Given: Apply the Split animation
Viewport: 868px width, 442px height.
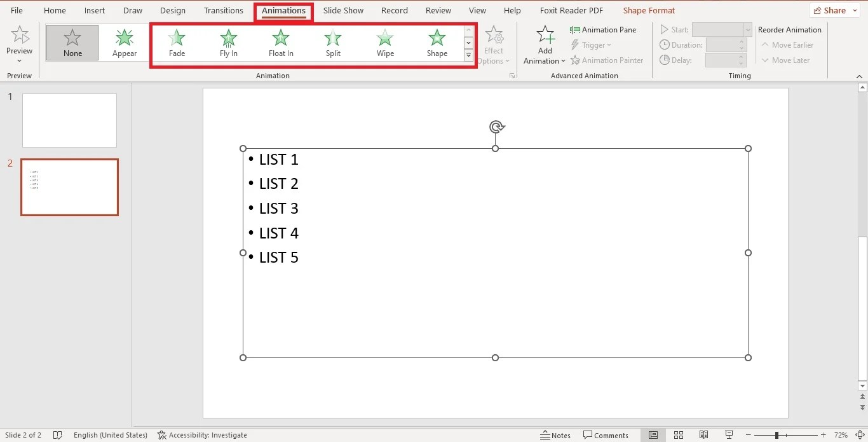Looking at the screenshot, I should 332,42.
